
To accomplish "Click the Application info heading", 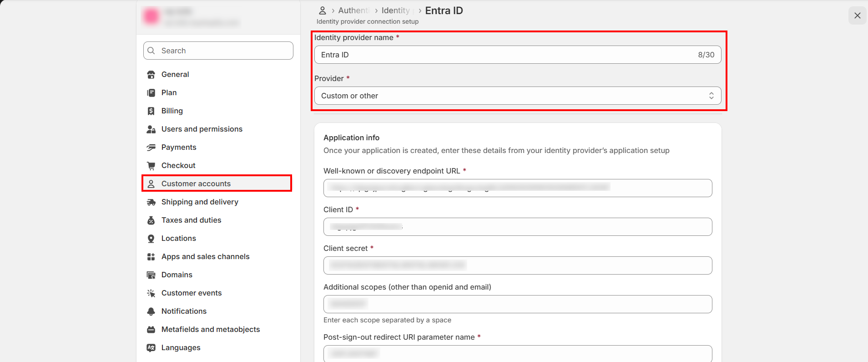I will [351, 138].
